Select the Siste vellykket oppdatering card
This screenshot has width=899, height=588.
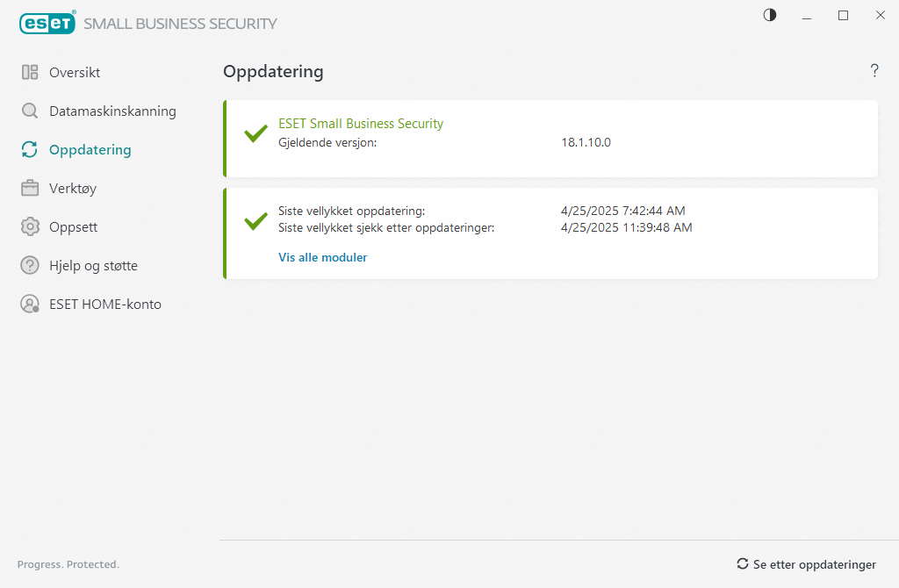point(551,233)
